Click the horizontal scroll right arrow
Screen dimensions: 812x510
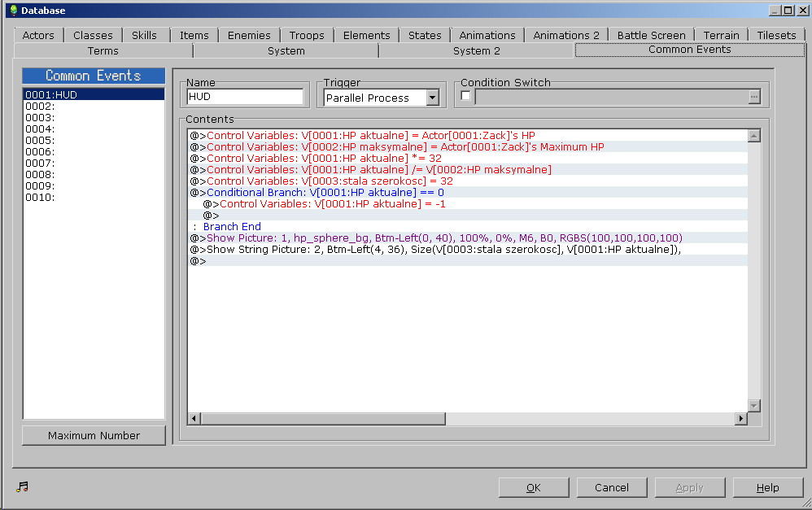coord(741,418)
